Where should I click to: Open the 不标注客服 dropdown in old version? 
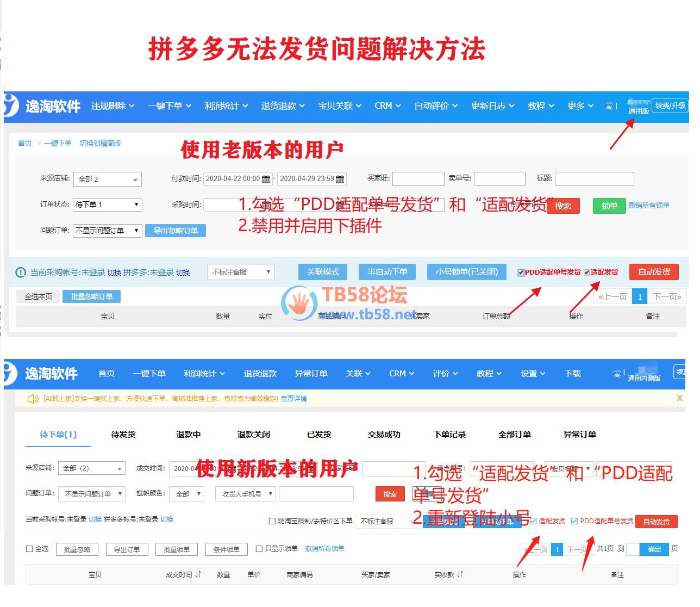coord(241,272)
